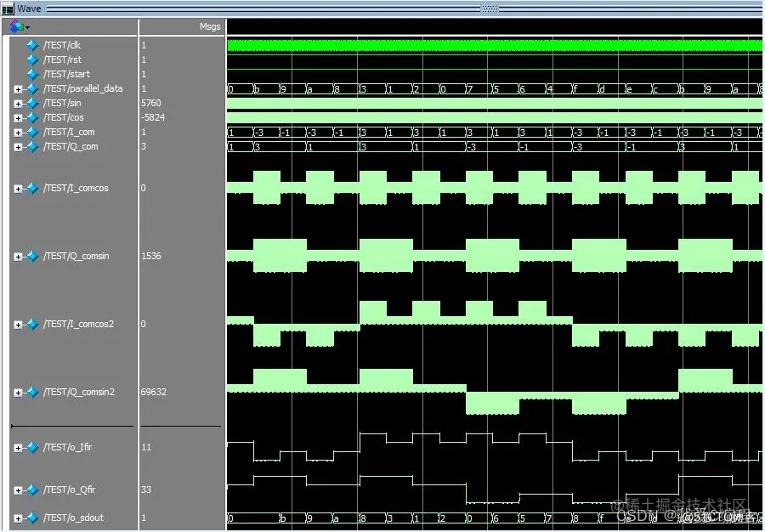Click the Q_comsin value 1536
The height and width of the screenshot is (532, 765).
(150, 256)
